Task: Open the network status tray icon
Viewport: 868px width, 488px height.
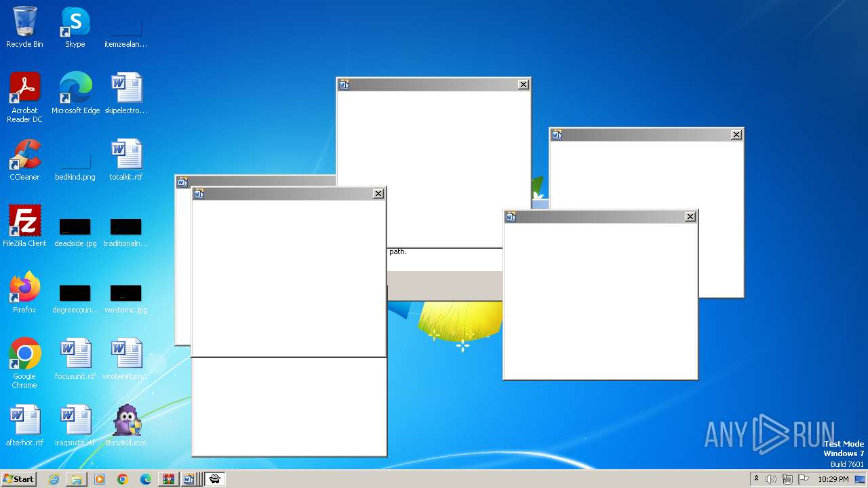Action: (x=787, y=479)
